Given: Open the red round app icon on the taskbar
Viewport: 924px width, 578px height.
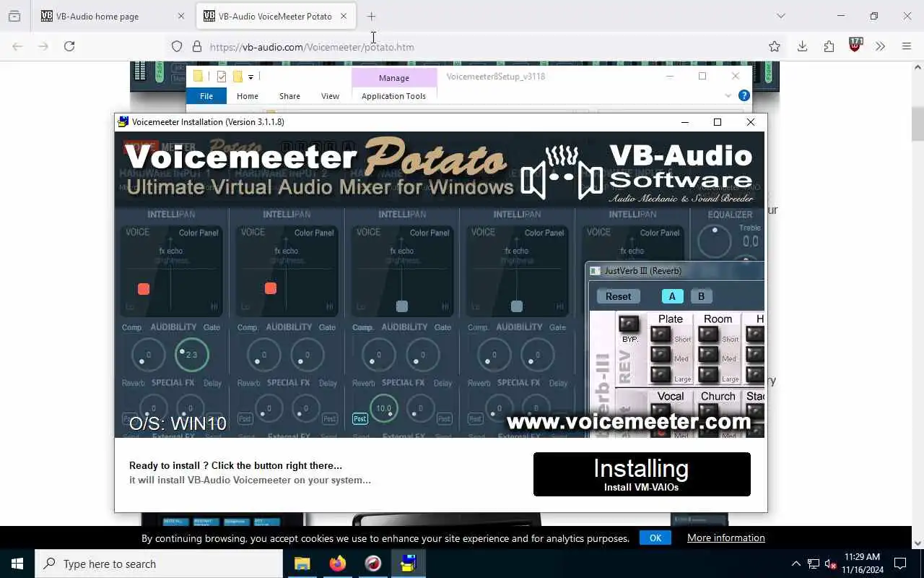Looking at the screenshot, I should [x=373, y=564].
